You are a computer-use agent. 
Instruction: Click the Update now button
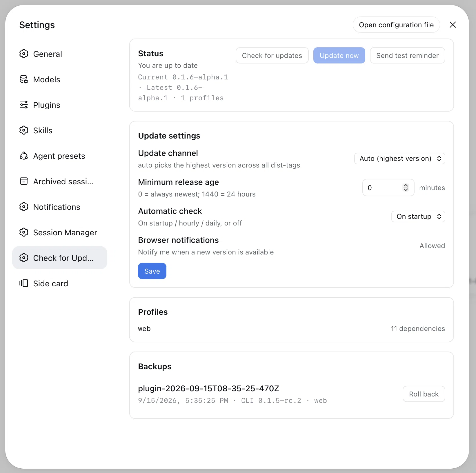(x=339, y=55)
